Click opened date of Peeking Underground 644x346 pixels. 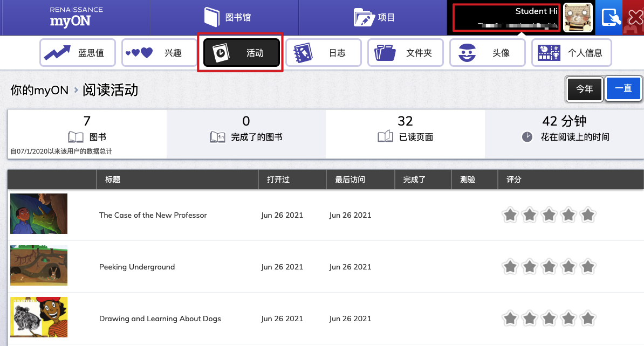(282, 267)
